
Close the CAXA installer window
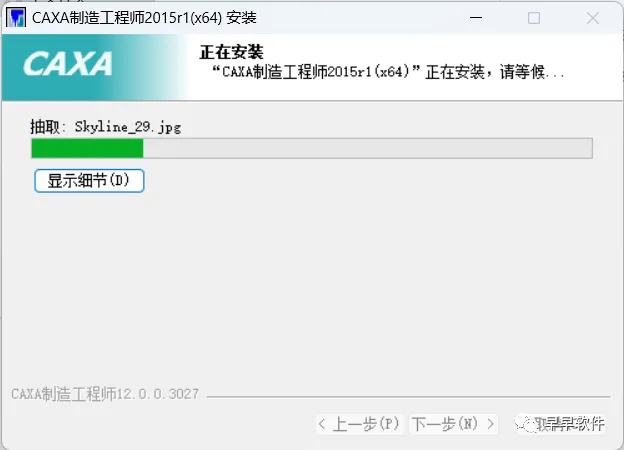point(593,18)
